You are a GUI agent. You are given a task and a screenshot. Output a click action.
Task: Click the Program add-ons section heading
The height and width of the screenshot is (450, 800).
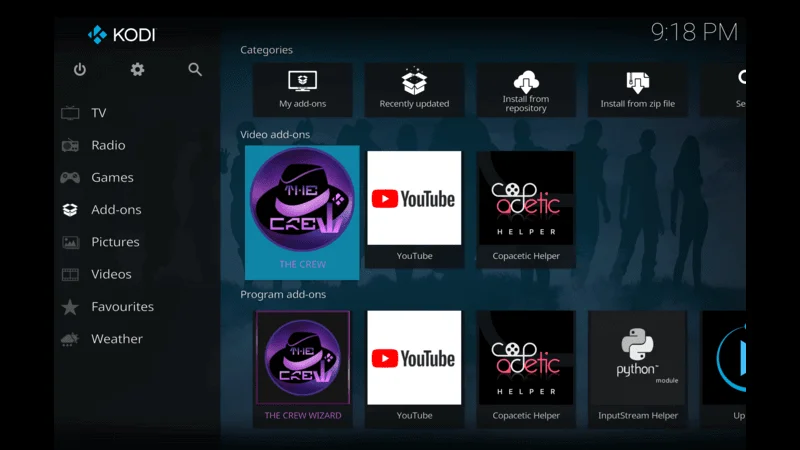tap(283, 294)
